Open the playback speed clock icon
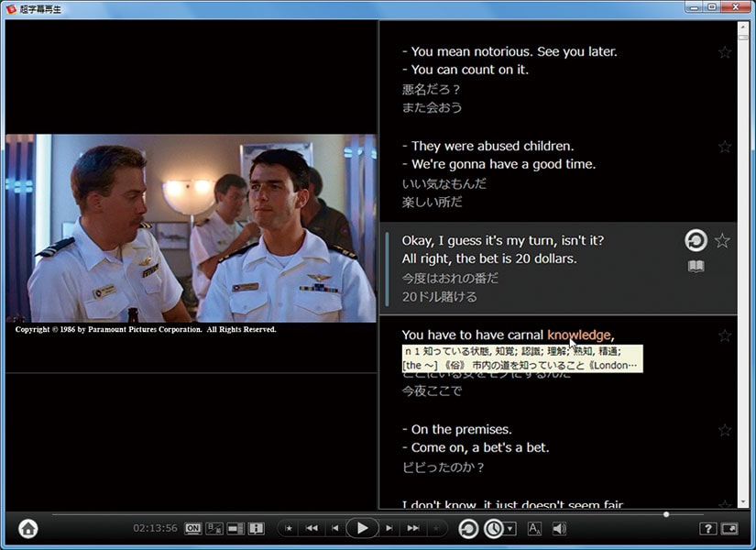This screenshot has height=550, width=756. (493, 529)
